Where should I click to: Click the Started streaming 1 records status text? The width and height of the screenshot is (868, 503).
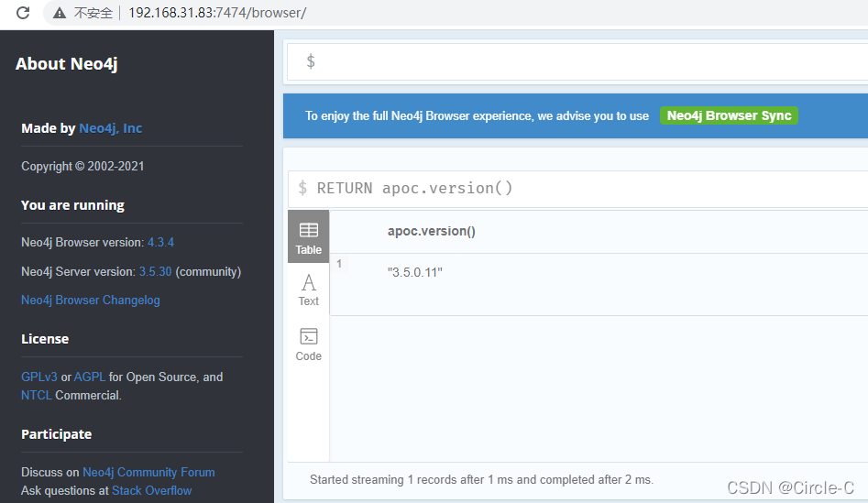pos(481,480)
